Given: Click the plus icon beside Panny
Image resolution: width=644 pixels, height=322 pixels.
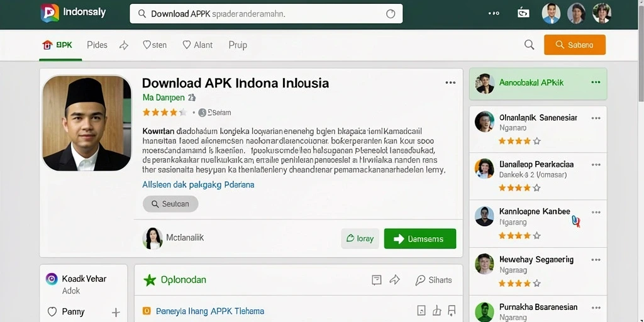Looking at the screenshot, I should coord(116,312).
